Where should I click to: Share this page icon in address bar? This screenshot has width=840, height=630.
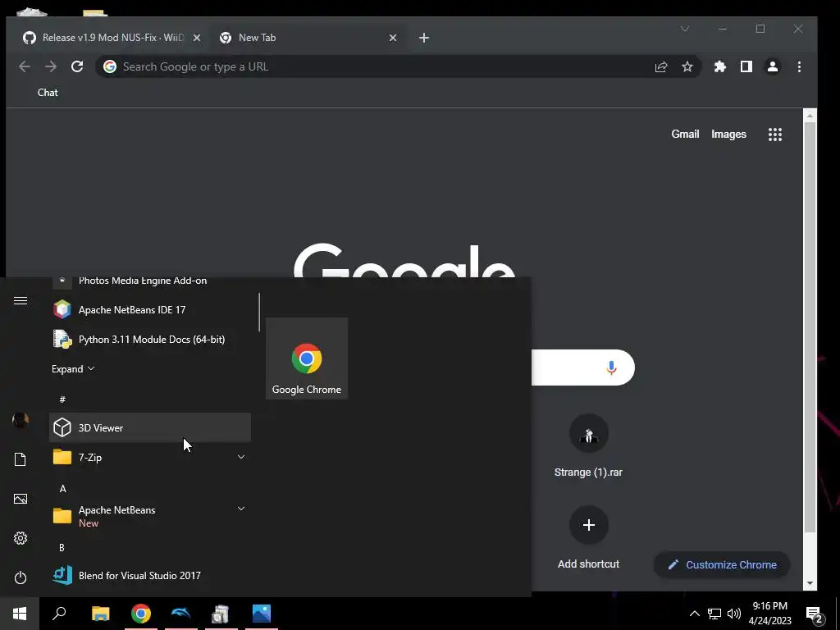click(661, 66)
